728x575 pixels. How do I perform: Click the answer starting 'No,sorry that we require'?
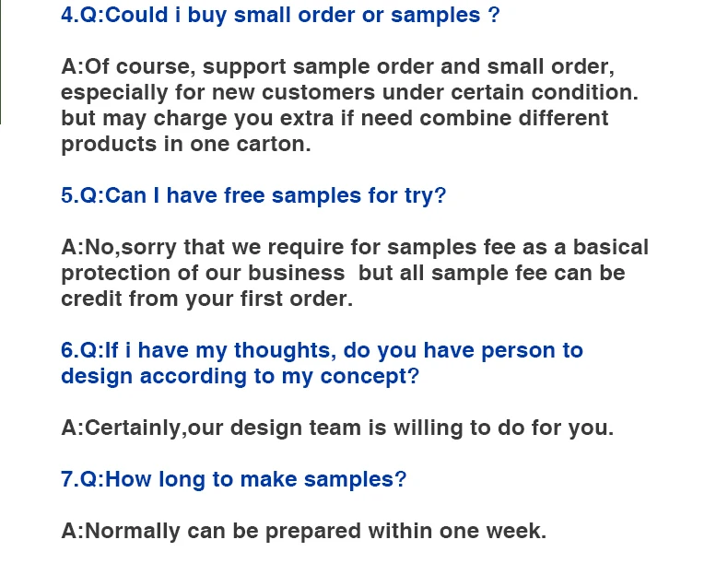tap(355, 247)
